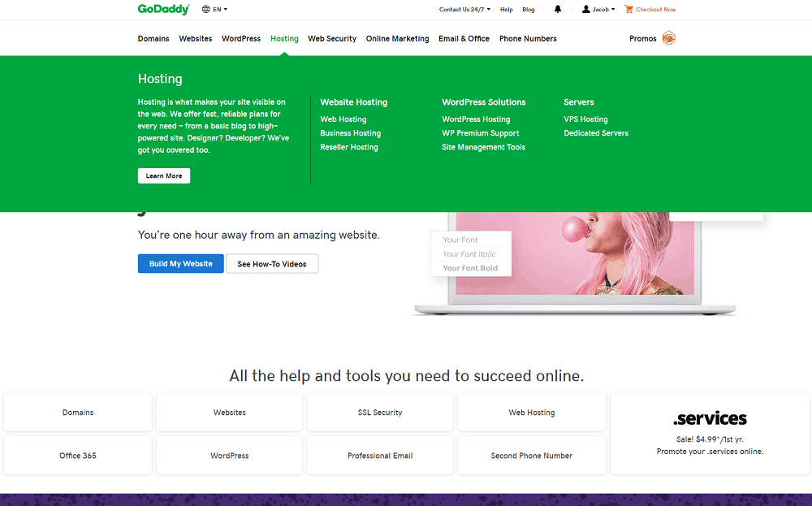
Task: Open the Jacob account dropdown
Action: (603, 9)
